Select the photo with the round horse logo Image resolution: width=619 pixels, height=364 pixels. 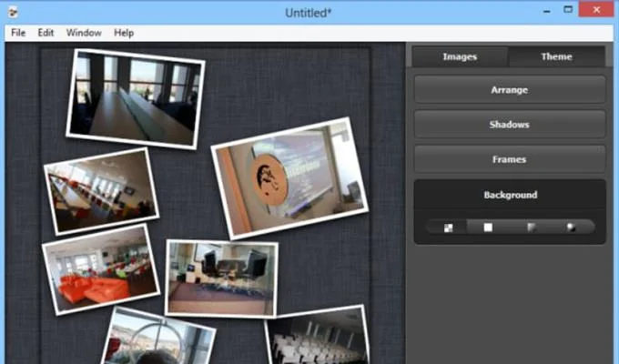click(x=288, y=177)
